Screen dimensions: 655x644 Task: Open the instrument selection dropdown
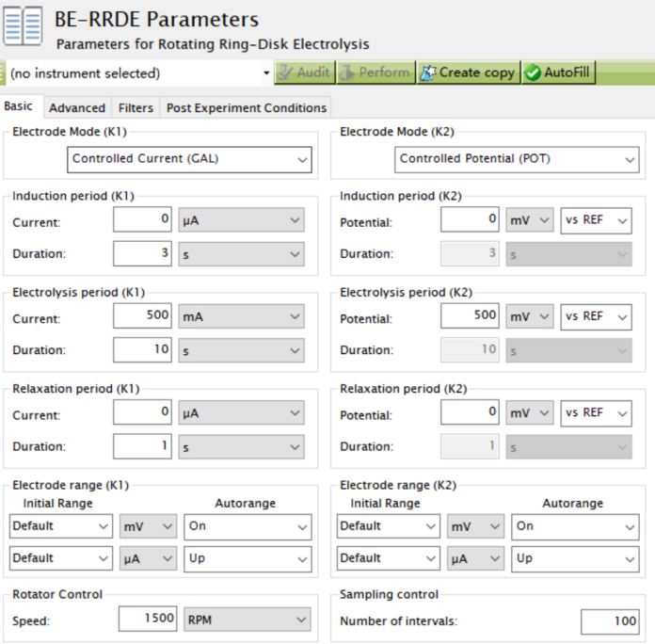pos(139,72)
